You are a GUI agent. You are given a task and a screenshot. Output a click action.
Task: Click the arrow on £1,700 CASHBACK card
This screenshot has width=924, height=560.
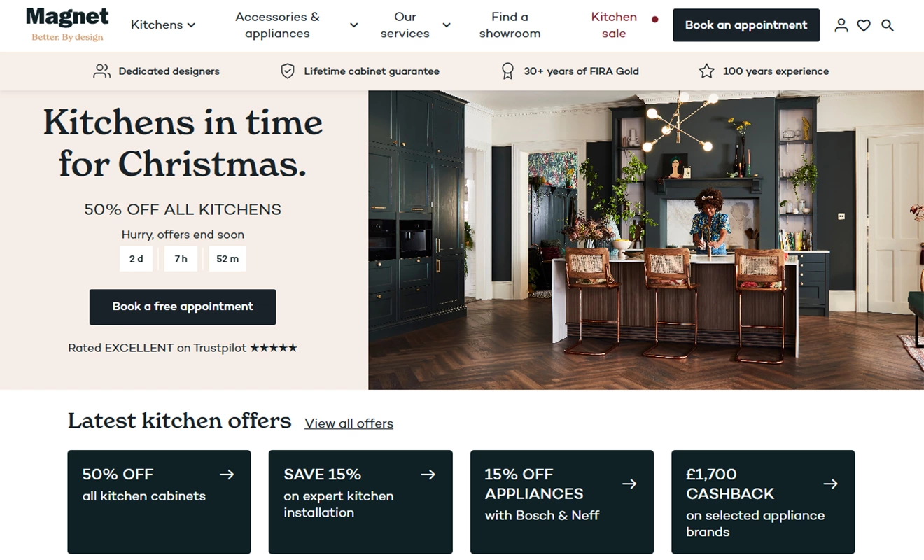(x=831, y=484)
